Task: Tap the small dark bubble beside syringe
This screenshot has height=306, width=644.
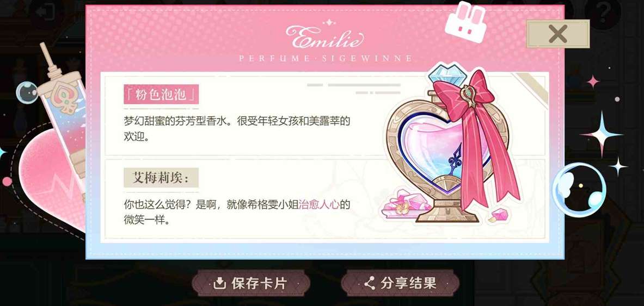Action: pos(27,92)
